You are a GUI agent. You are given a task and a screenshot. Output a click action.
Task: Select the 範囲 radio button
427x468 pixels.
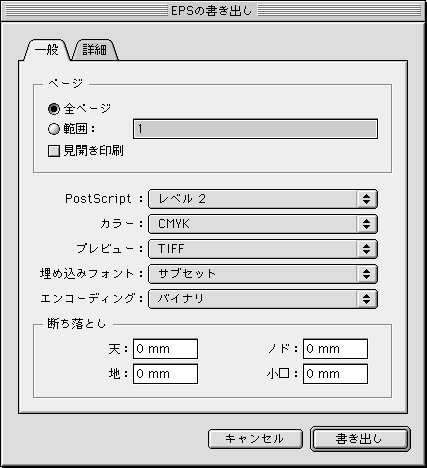[x=54, y=129]
